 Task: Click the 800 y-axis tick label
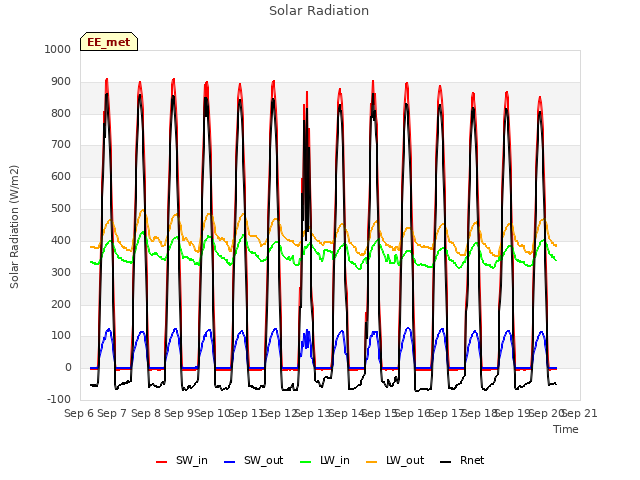coord(61,113)
